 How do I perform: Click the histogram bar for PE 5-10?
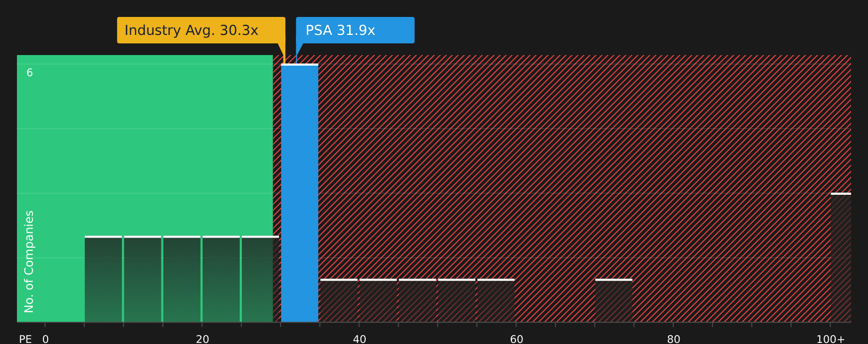(103, 279)
